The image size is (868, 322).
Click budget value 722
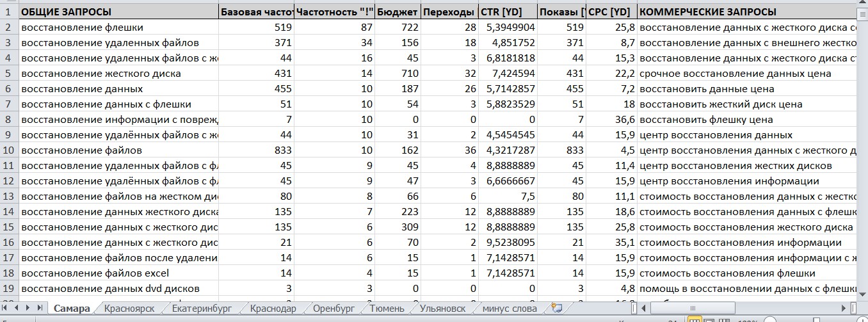point(398,27)
